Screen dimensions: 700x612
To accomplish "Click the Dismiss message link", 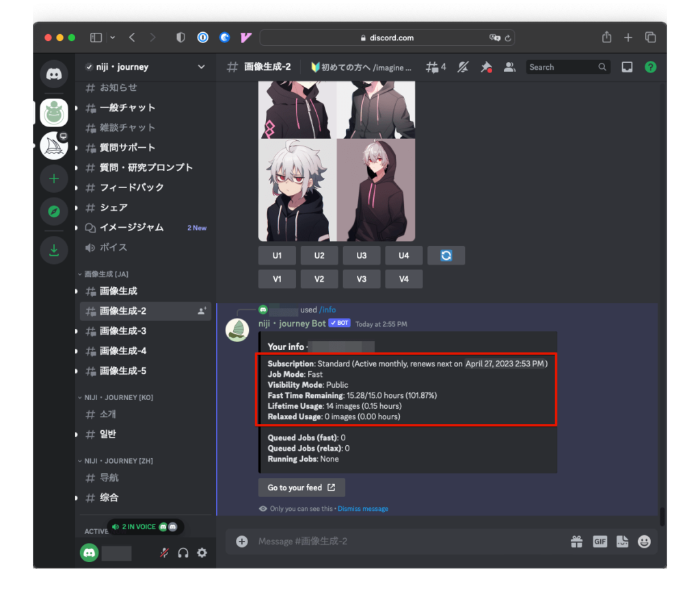I will [x=363, y=509].
